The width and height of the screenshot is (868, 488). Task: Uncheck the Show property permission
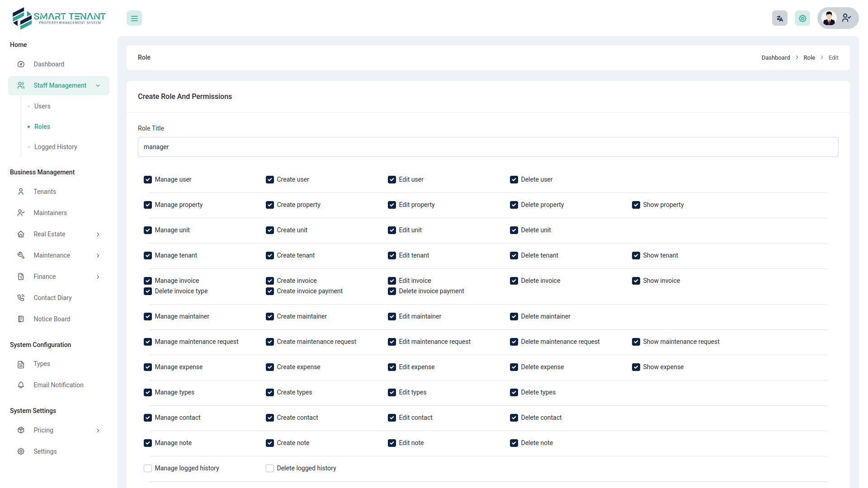636,205
